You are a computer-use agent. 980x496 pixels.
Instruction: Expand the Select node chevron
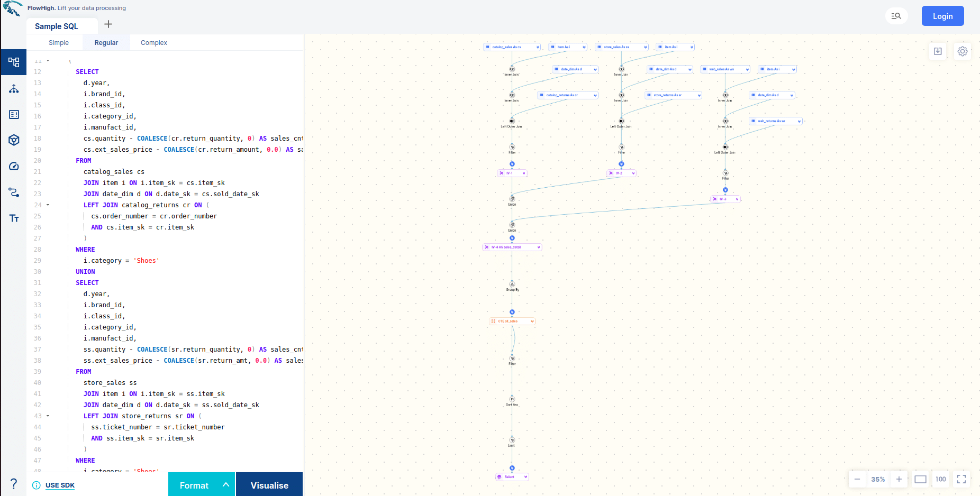pos(525,477)
